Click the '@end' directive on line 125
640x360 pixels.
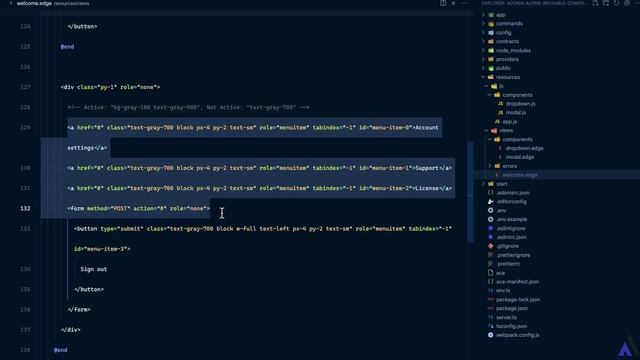pyautogui.click(x=67, y=47)
